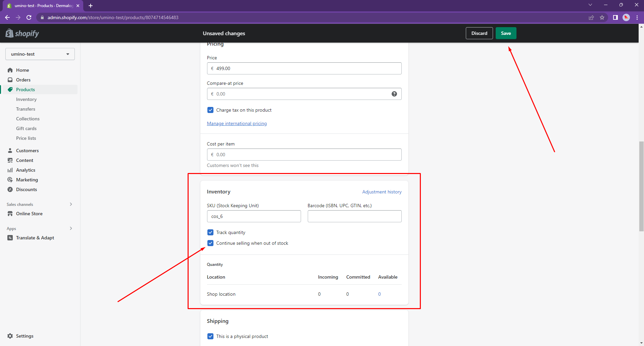Uncheck Charge tax on this product
This screenshot has height=346, width=644.
click(x=210, y=110)
